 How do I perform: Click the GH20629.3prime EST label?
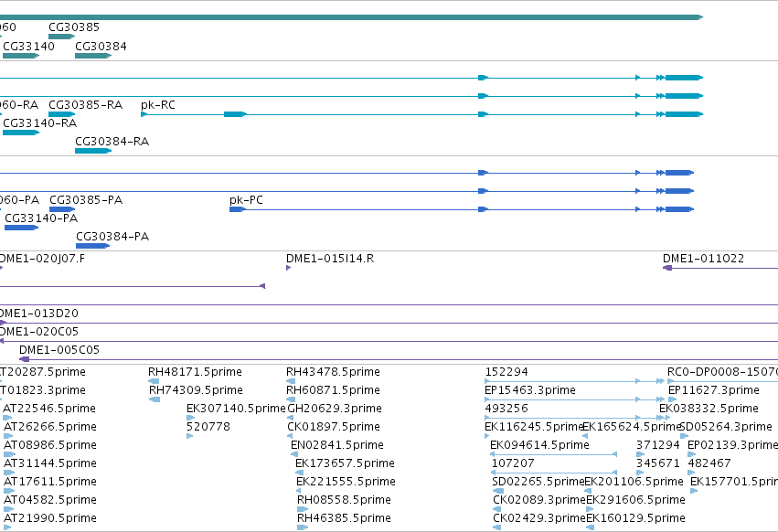click(335, 409)
